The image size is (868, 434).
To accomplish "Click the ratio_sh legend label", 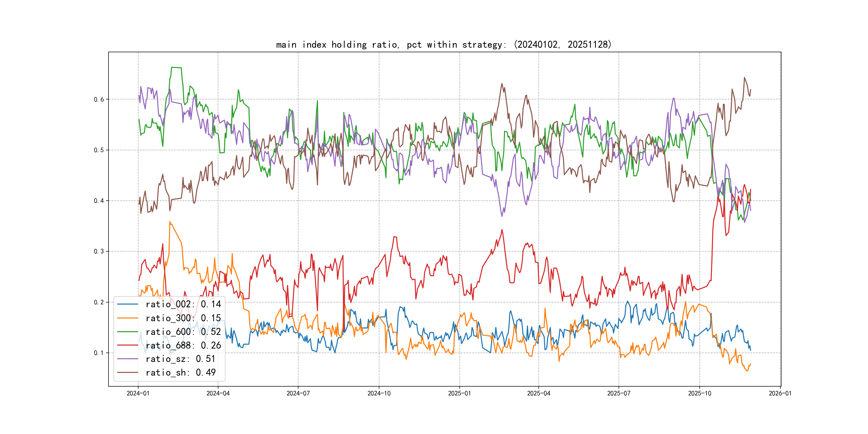I will [180, 372].
